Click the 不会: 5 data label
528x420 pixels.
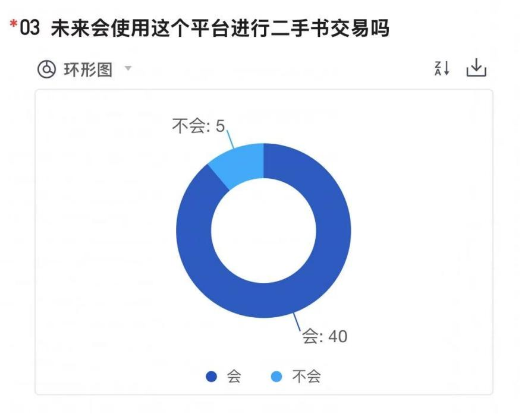tap(199, 126)
